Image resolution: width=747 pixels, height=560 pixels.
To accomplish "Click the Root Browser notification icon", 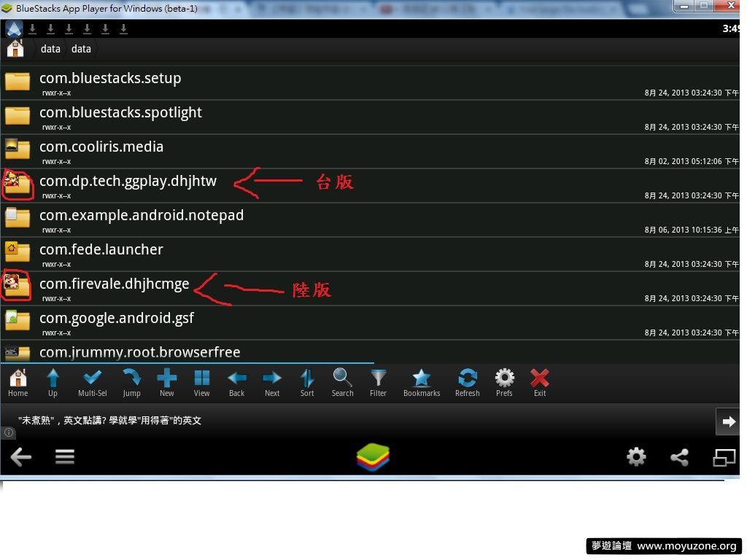I will [x=14, y=29].
